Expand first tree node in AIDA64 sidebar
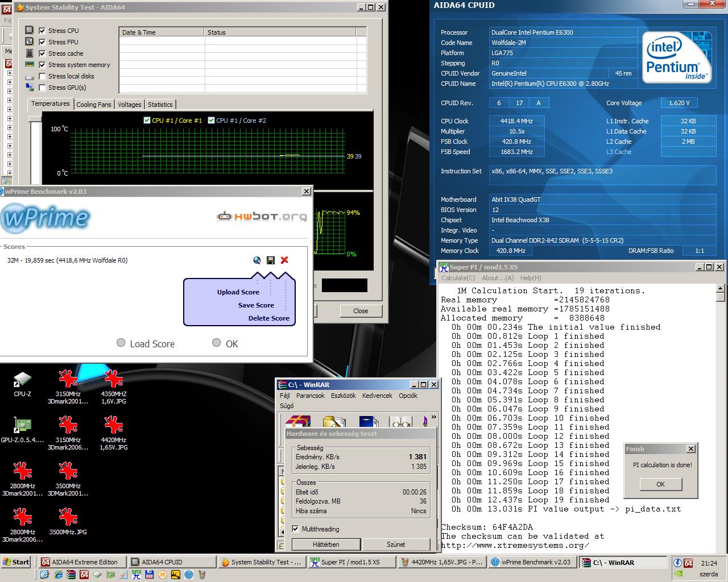 point(9,73)
